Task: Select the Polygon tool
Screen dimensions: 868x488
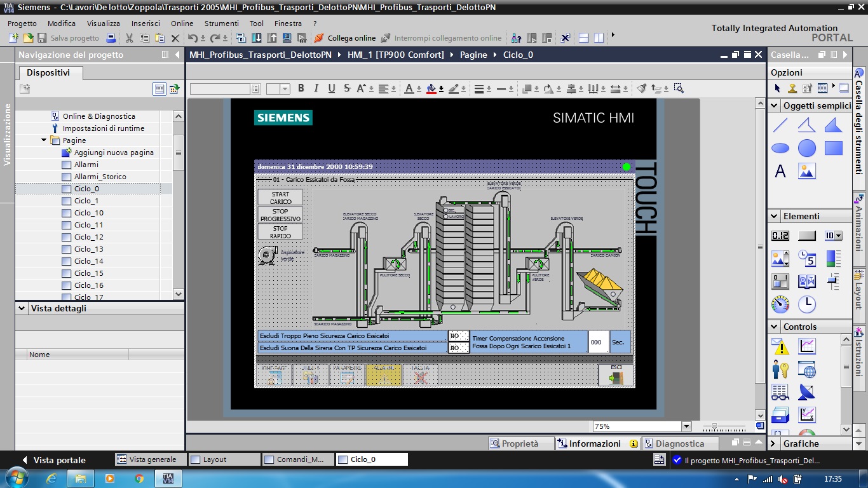Action: coord(833,125)
